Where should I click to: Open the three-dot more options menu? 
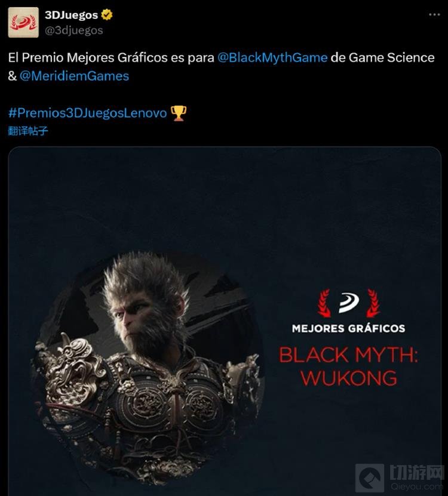click(434, 14)
